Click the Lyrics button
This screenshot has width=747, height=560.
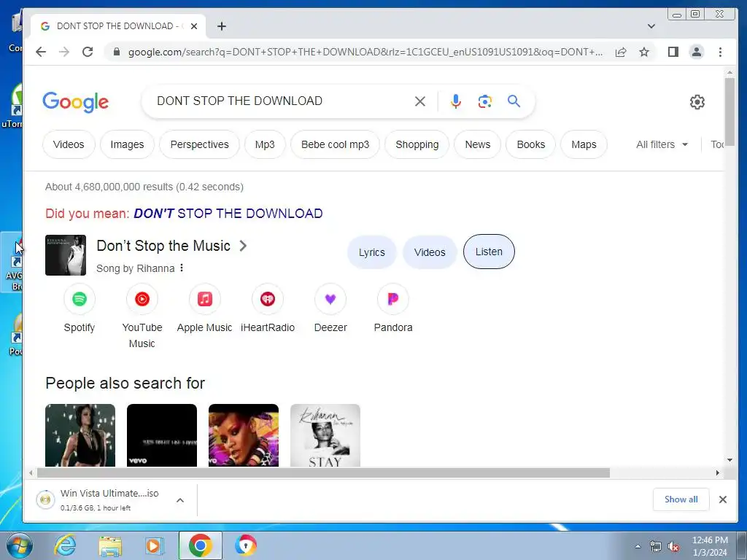[371, 252]
